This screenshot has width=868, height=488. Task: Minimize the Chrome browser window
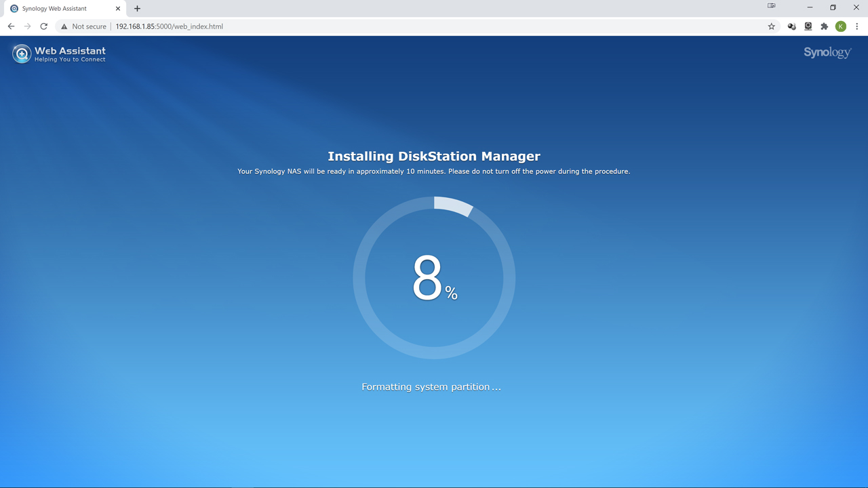tap(810, 7)
